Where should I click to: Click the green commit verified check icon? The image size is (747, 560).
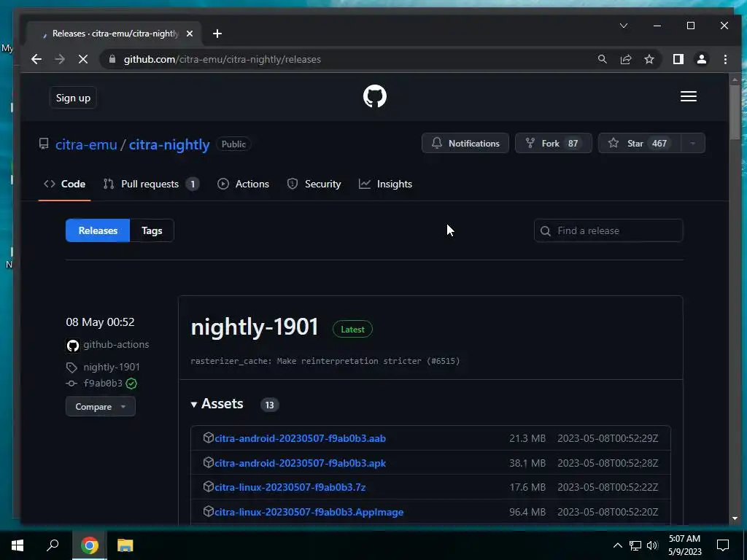coord(131,384)
